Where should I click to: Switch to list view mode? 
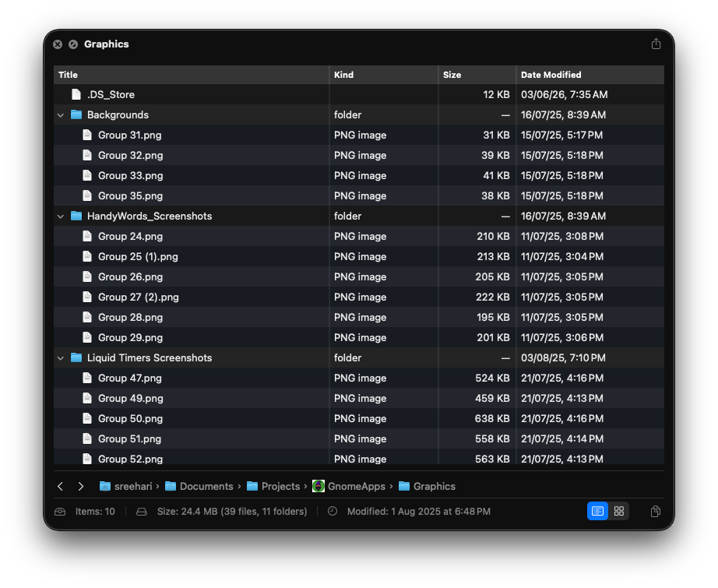[597, 511]
